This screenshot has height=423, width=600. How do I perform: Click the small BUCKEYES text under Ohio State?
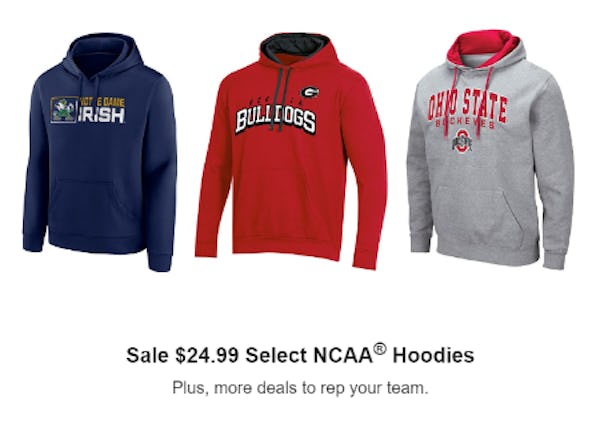[465, 124]
